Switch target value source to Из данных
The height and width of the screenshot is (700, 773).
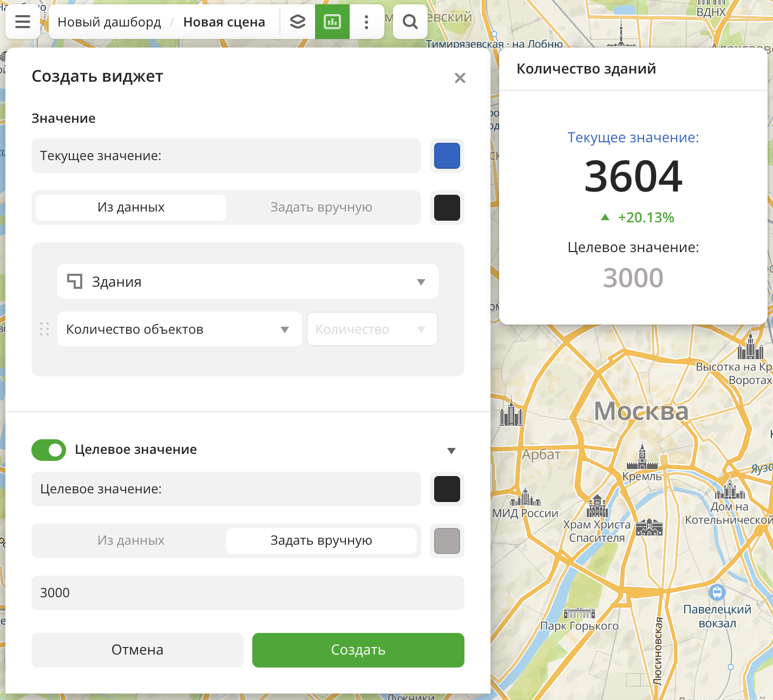pyautogui.click(x=131, y=541)
